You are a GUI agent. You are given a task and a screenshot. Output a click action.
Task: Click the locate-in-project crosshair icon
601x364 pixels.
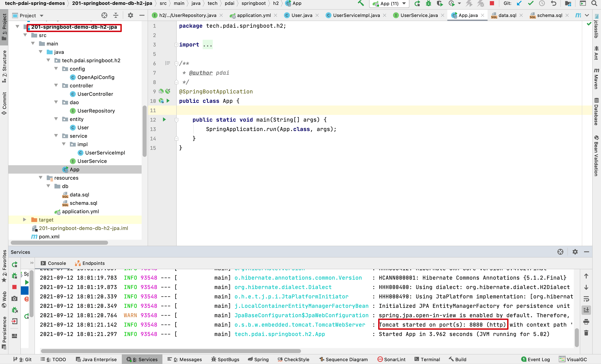click(x=104, y=15)
